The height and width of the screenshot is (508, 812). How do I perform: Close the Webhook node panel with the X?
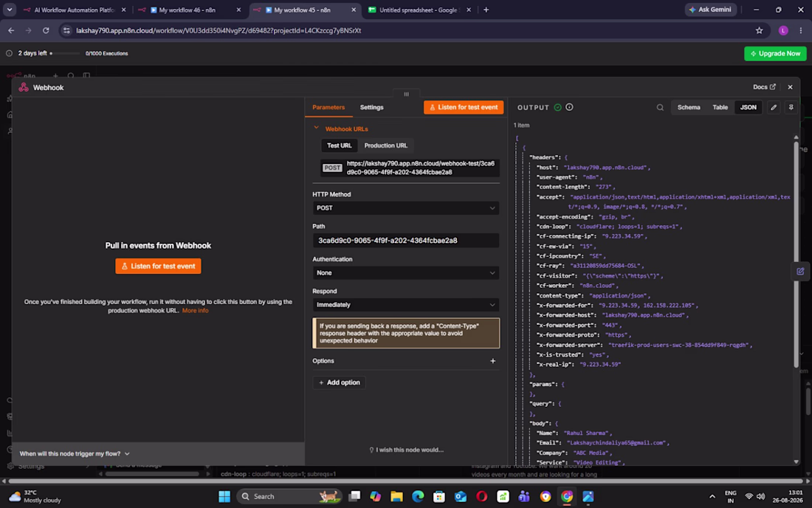pos(790,87)
